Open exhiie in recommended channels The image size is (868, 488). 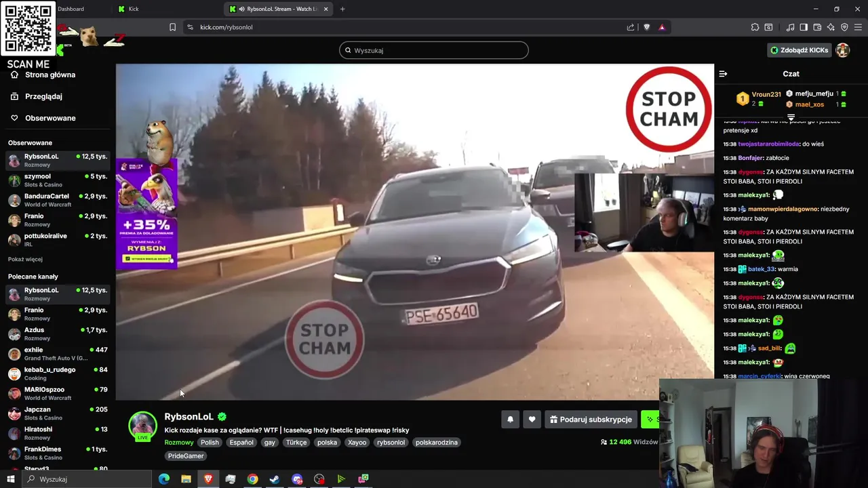pos(58,354)
